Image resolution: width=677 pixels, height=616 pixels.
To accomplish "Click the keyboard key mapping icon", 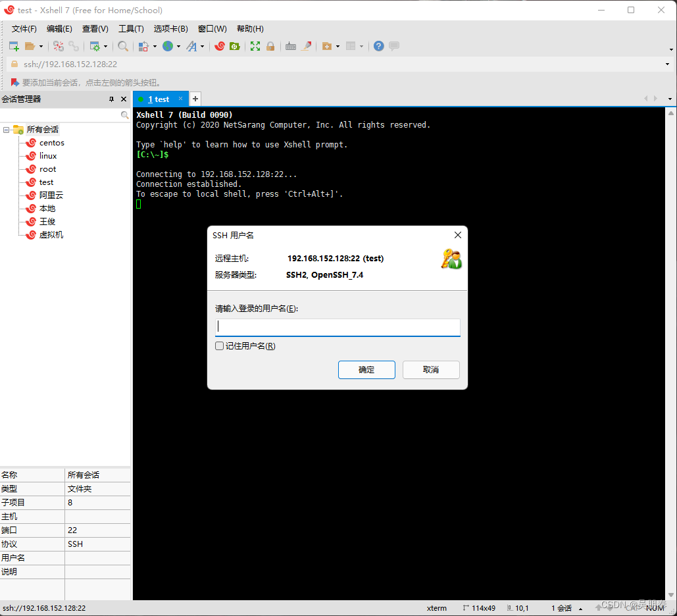I will pyautogui.click(x=291, y=46).
